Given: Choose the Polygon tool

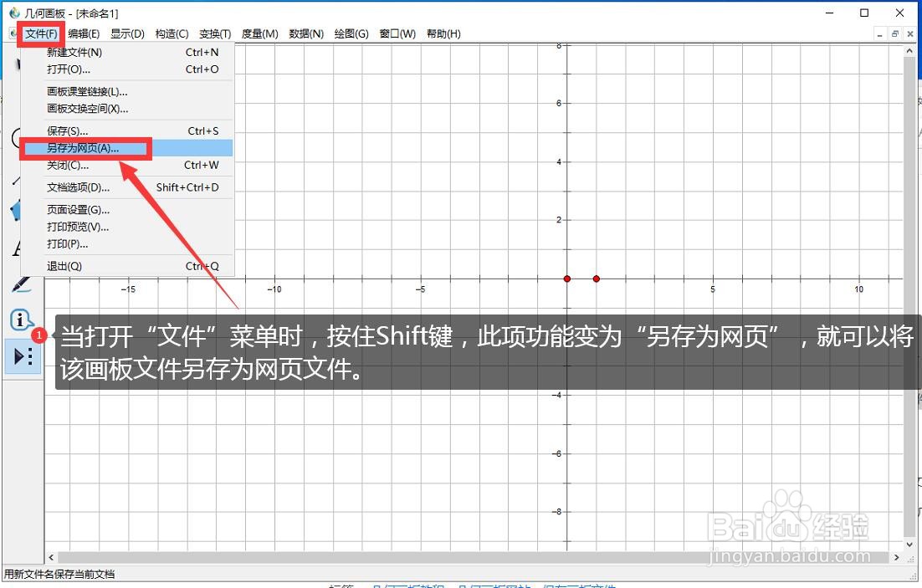Looking at the screenshot, I should (17, 211).
